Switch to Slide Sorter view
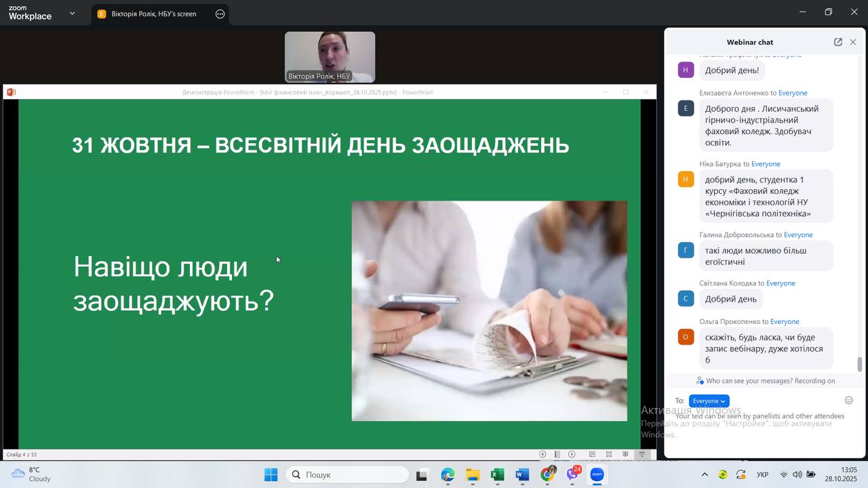The image size is (868, 488). (609, 454)
